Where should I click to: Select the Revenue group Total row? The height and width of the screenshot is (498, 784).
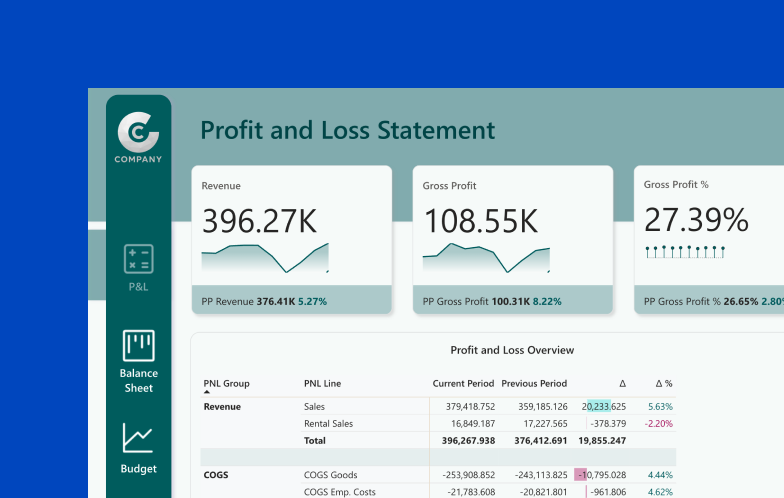point(315,440)
